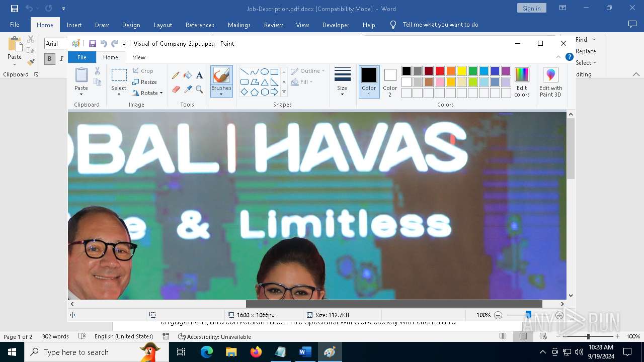Open the Paint File menu
Viewport: 644px width, 362px height.
point(82,57)
